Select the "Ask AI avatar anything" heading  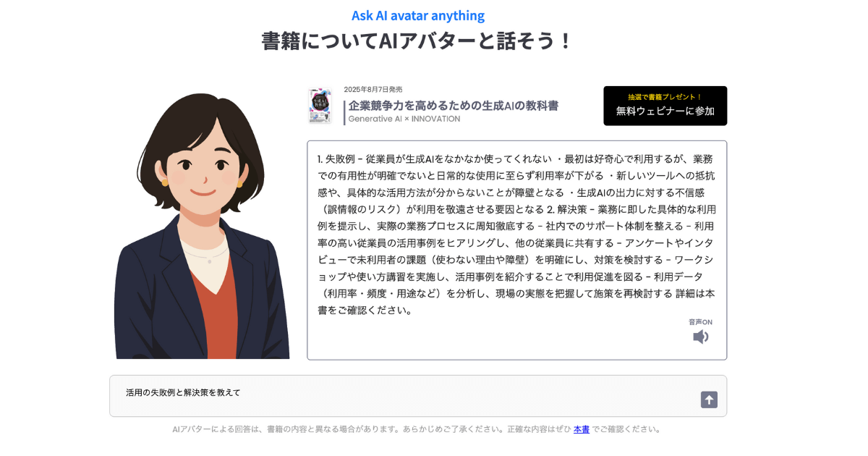[418, 15]
